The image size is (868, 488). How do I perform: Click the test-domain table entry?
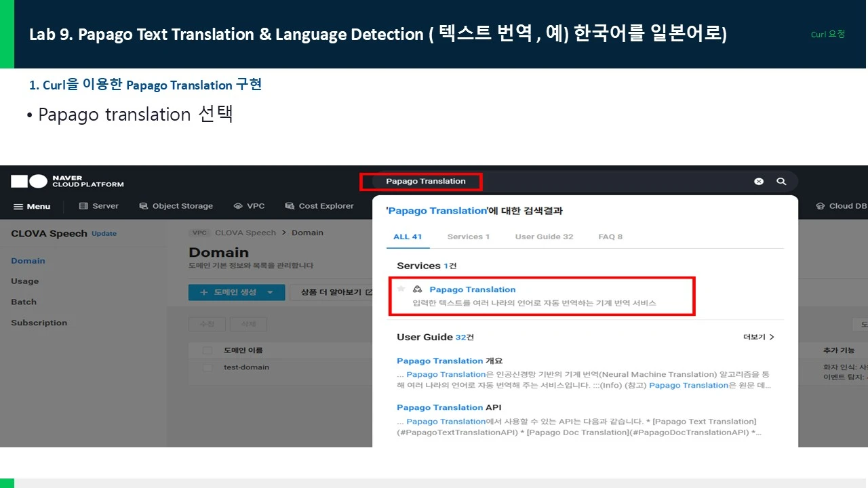click(246, 367)
